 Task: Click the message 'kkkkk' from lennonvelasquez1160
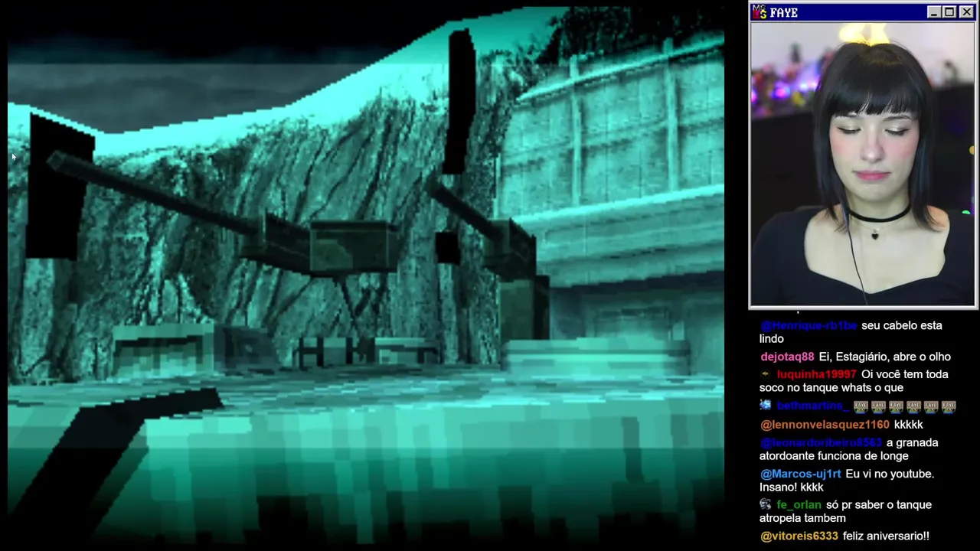[909, 425]
